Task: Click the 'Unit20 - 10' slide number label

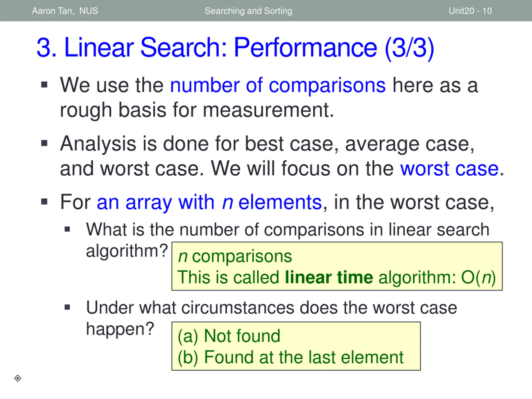Action: point(470,11)
